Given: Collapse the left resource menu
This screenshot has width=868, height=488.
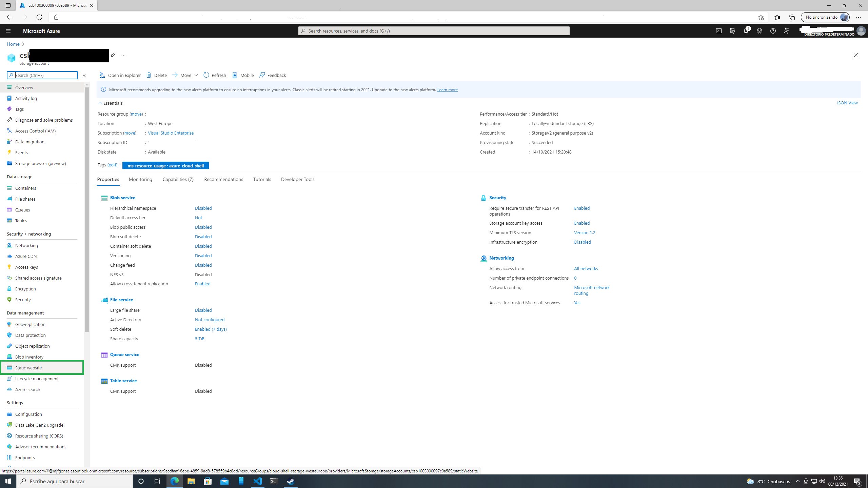Looking at the screenshot, I should 84,75.
